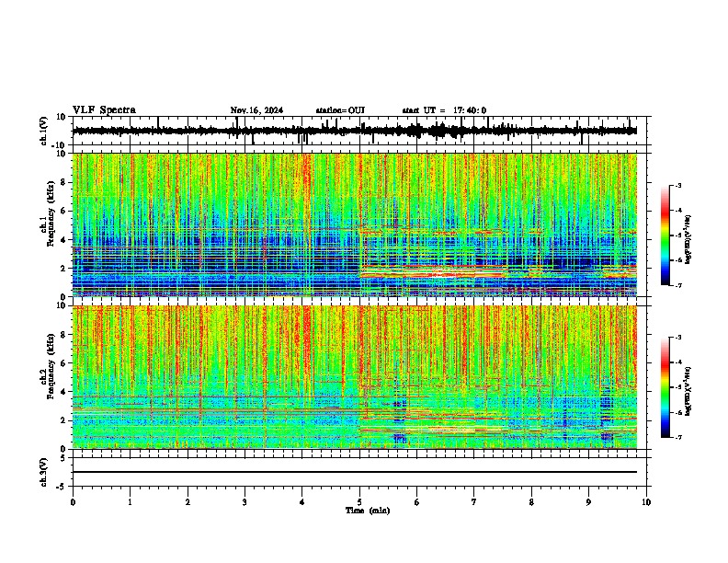This screenshot has width=728, height=563.
Task: Click the ch.3(V) axis label
Action: pyautogui.click(x=44, y=472)
